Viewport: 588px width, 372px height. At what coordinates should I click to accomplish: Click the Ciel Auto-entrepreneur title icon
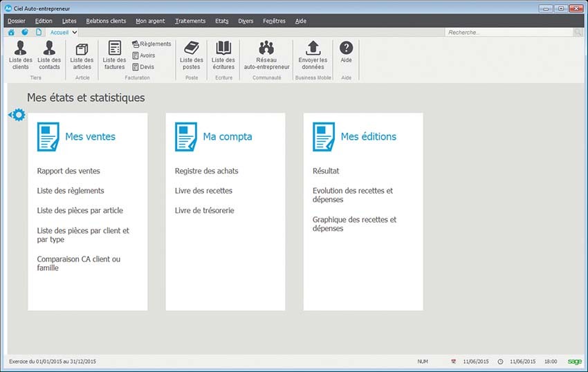point(8,8)
